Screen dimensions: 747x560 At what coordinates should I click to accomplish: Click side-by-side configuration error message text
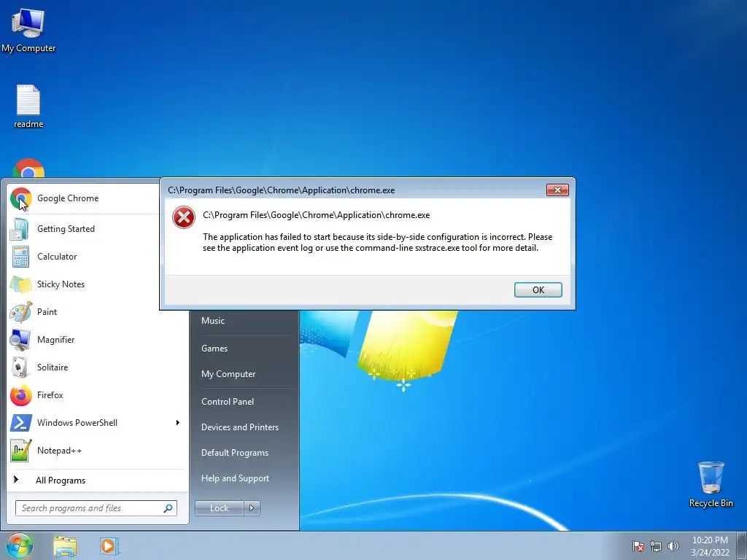click(377, 242)
